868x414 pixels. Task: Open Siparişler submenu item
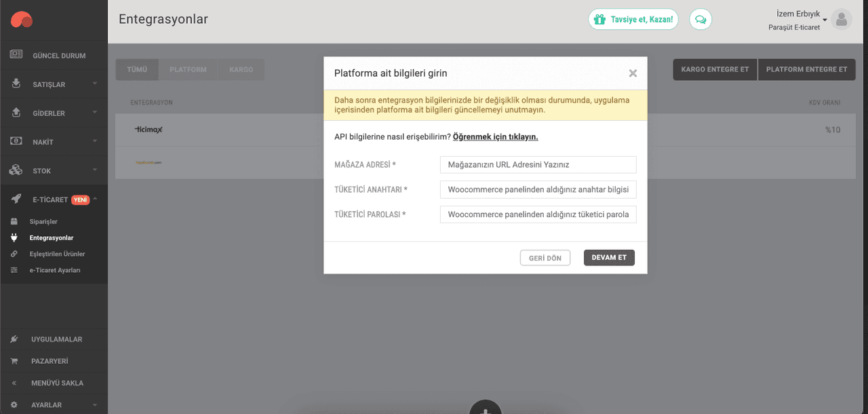coord(43,221)
